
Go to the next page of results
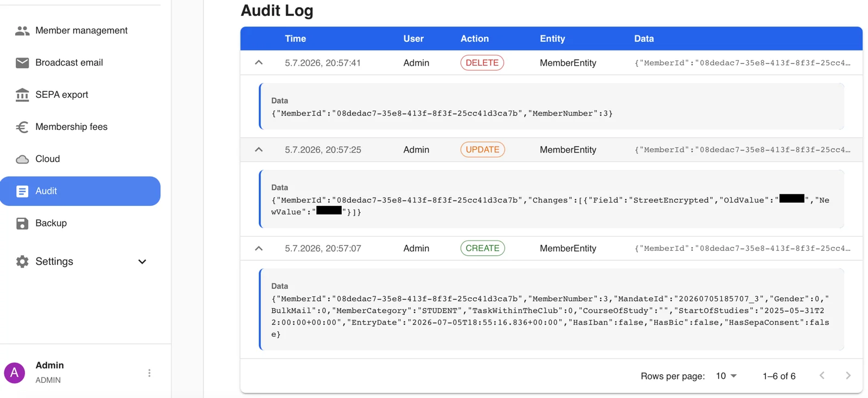[x=848, y=376]
